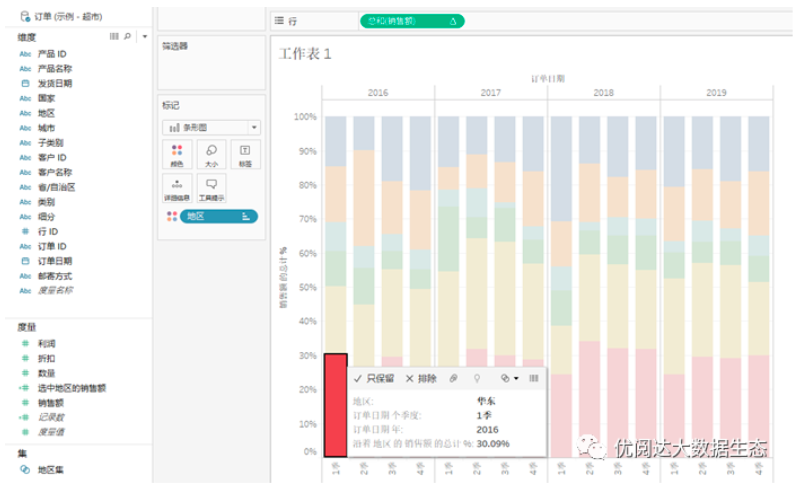Open the 详细信息 (Detail) mark card
The image size is (793, 494).
[177, 188]
